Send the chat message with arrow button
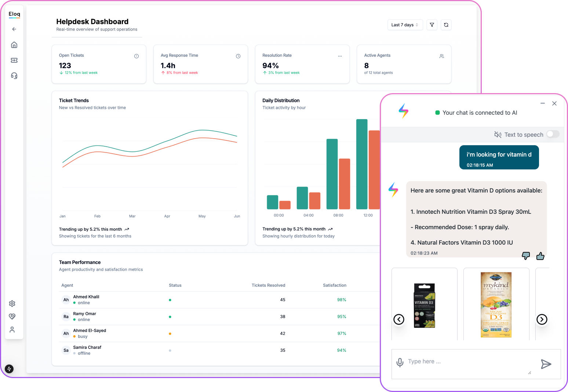 (546, 364)
